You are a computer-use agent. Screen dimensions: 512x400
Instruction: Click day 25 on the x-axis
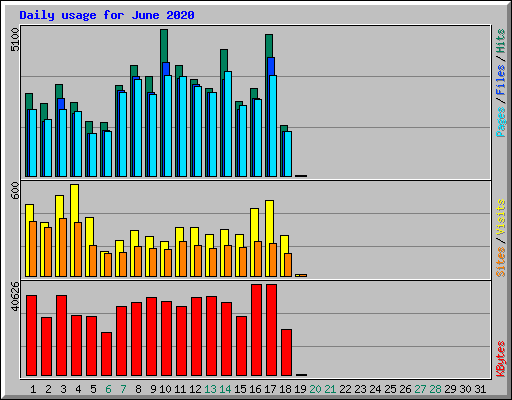click(391, 389)
